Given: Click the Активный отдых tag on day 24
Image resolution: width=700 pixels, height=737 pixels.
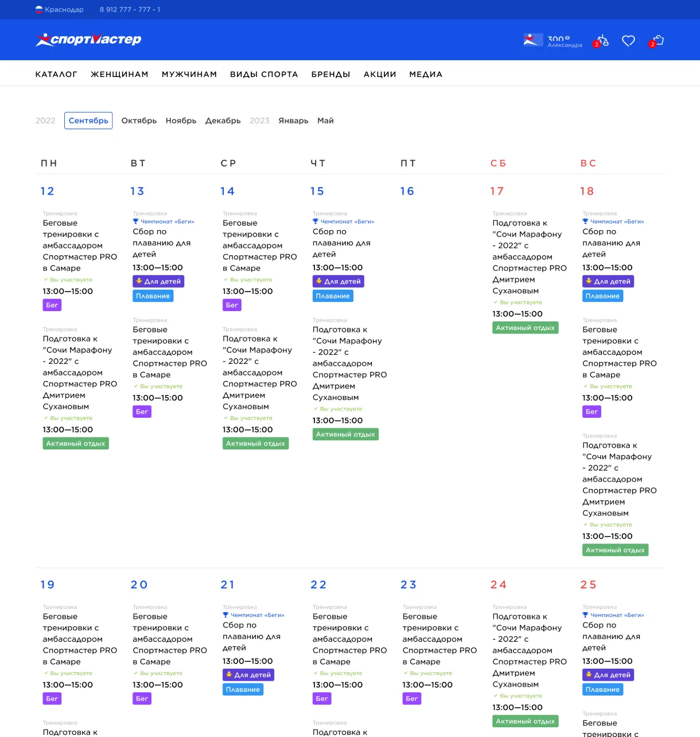Looking at the screenshot, I should tap(526, 722).
